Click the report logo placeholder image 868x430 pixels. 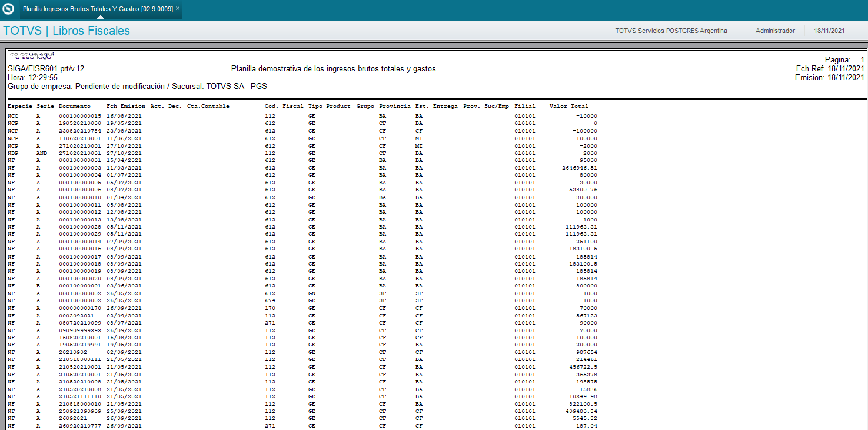[32, 56]
